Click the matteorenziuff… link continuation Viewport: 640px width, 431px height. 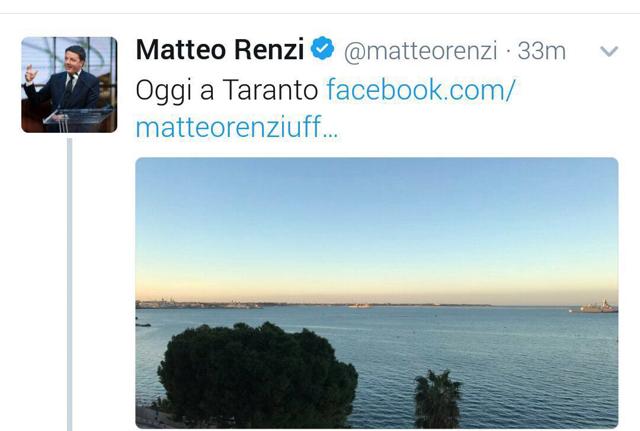(x=237, y=127)
